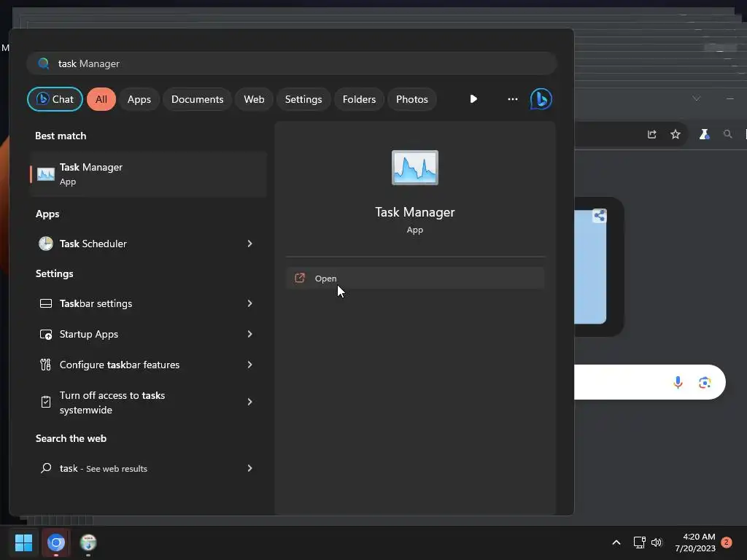Click the search magnifier icon in search box
This screenshot has width=747, height=560.
point(43,63)
